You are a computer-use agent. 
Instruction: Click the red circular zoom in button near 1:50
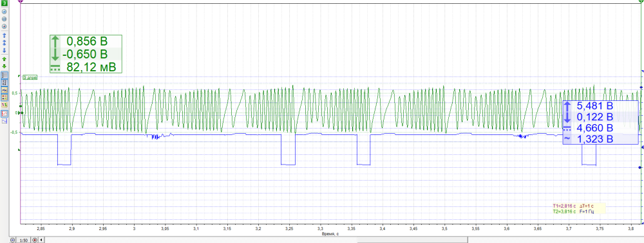pos(35,240)
